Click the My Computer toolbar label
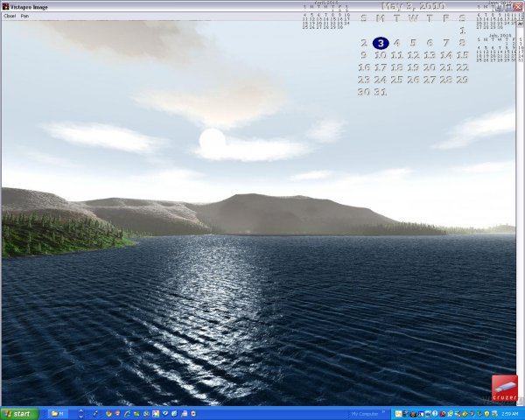Image resolution: width=525 pixels, height=420 pixels. 364,413
